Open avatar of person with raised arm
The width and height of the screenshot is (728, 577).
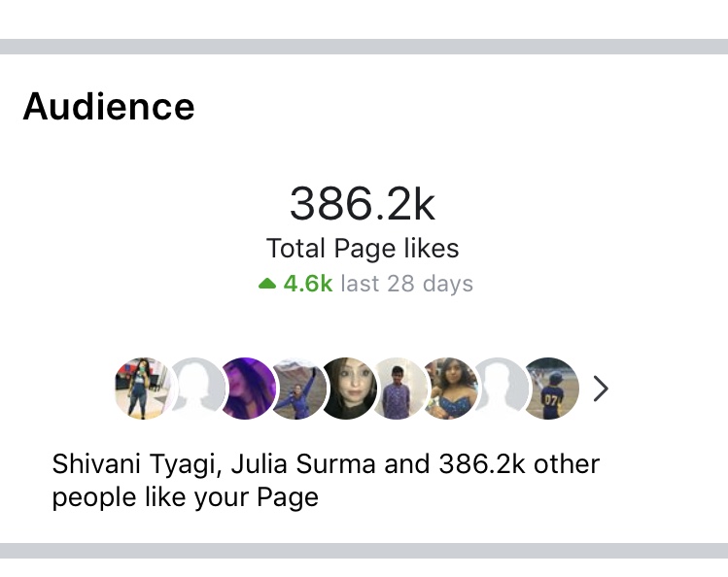click(x=298, y=389)
